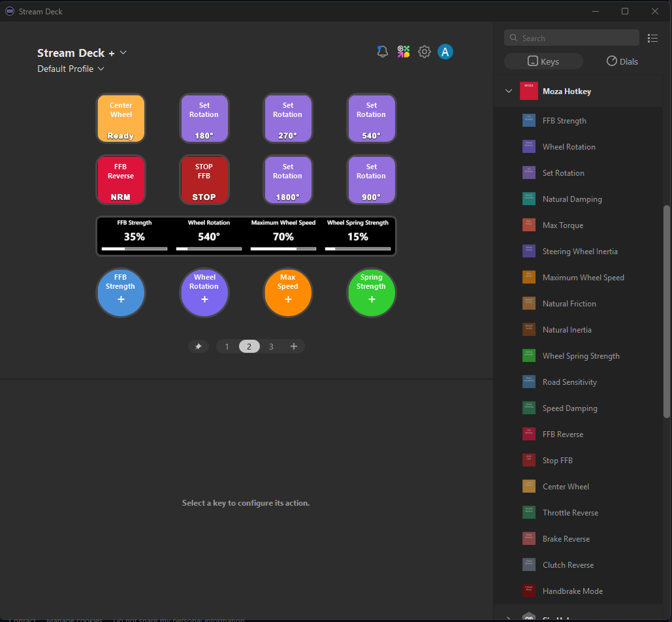The image size is (672, 622).
Task: Select the green Spring Strength dial
Action: click(371, 293)
